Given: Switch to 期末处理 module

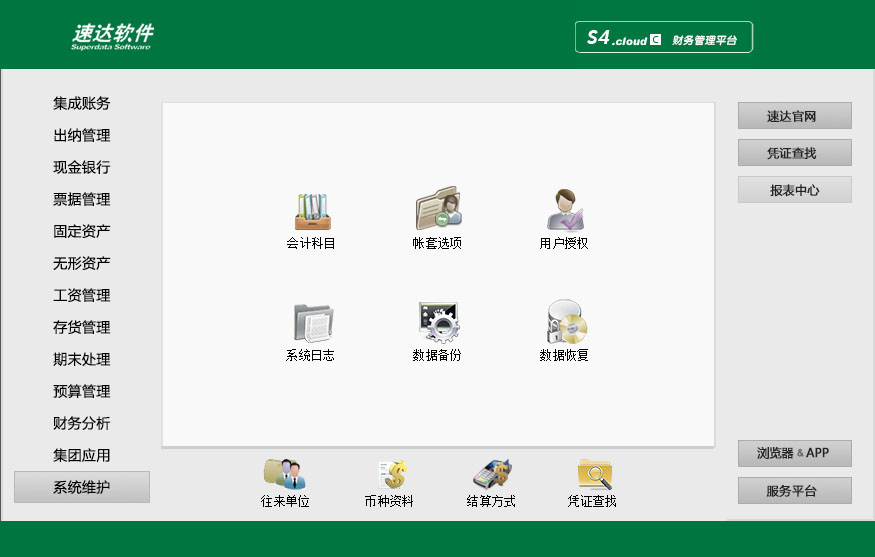Looking at the screenshot, I should coord(81,359).
